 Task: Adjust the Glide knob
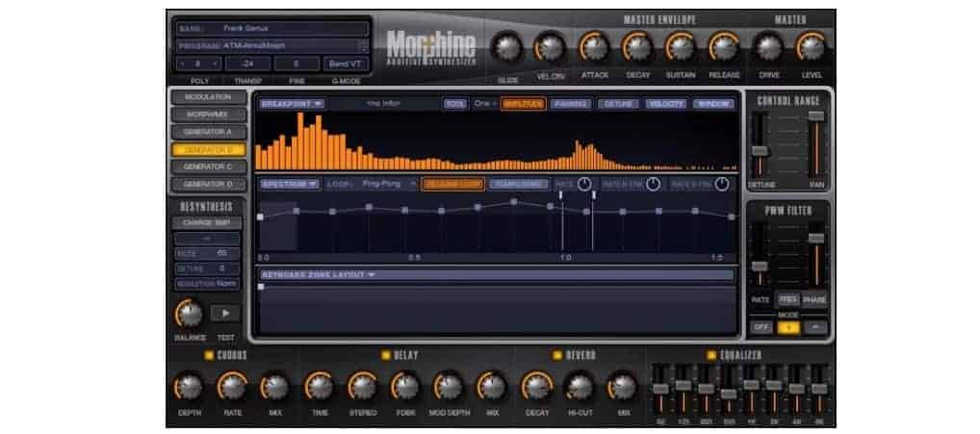507,47
